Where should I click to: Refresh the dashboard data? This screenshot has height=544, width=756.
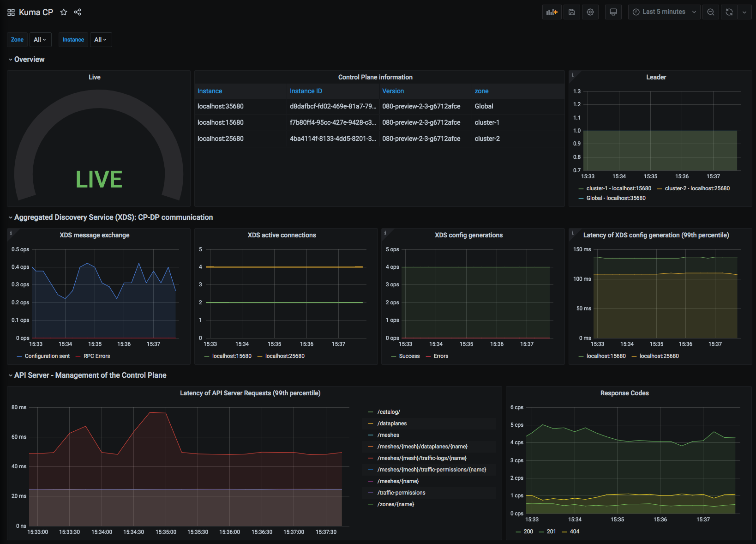pyautogui.click(x=728, y=12)
